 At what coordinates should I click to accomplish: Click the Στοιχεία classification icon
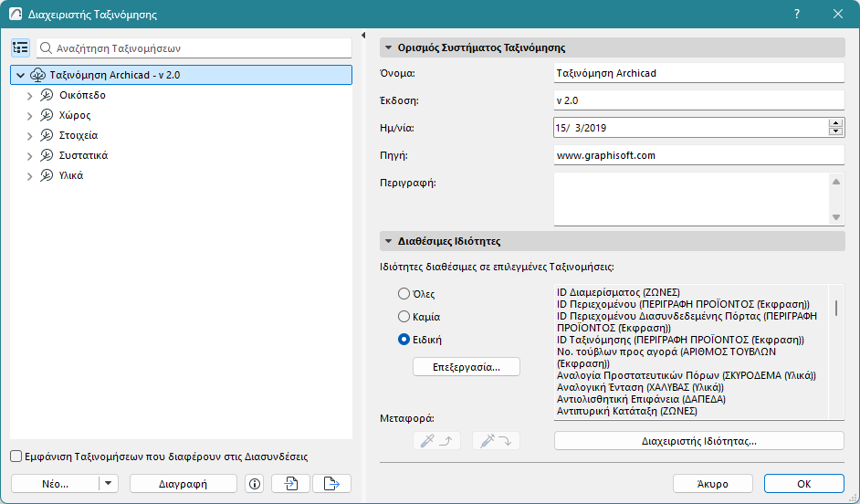(47, 135)
